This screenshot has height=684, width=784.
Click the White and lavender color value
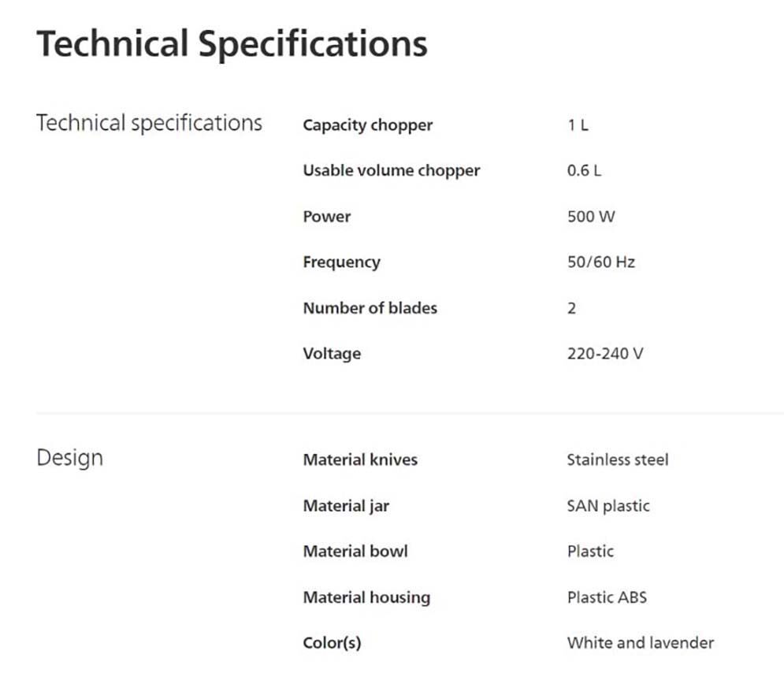[x=640, y=642]
